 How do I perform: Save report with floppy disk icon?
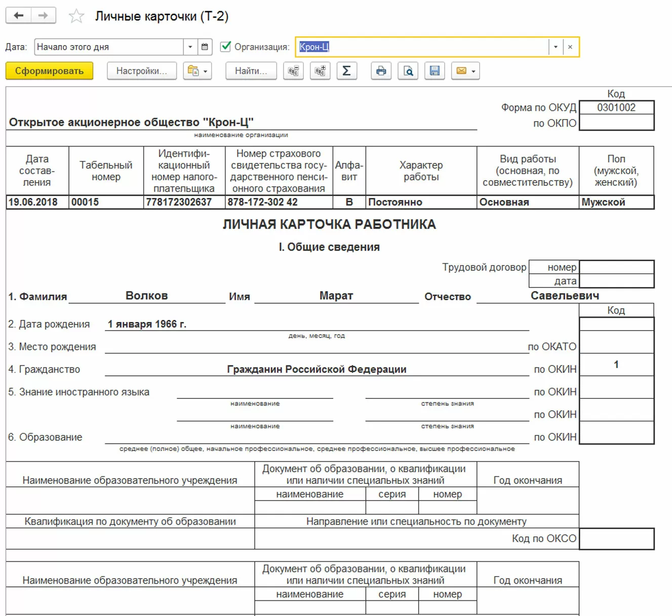pyautogui.click(x=434, y=71)
